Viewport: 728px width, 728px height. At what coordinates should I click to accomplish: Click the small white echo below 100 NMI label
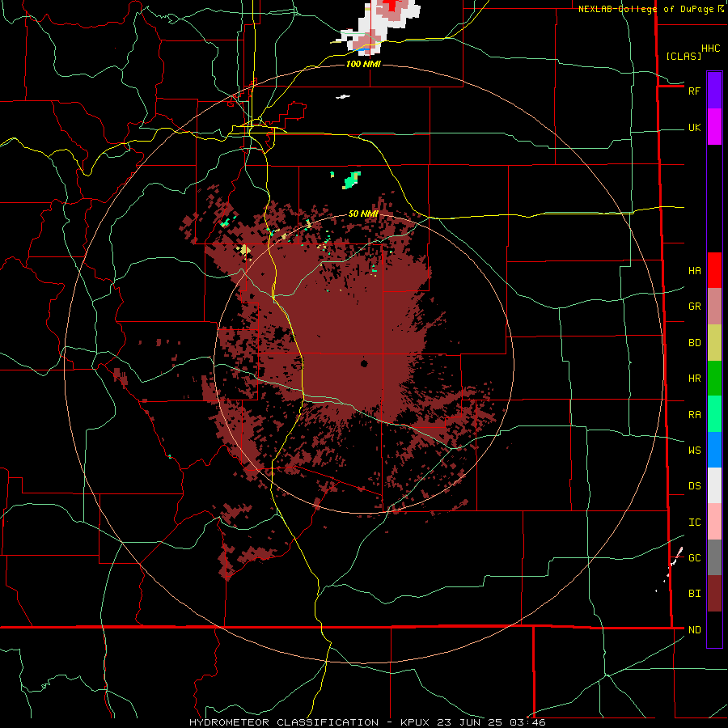point(343,96)
